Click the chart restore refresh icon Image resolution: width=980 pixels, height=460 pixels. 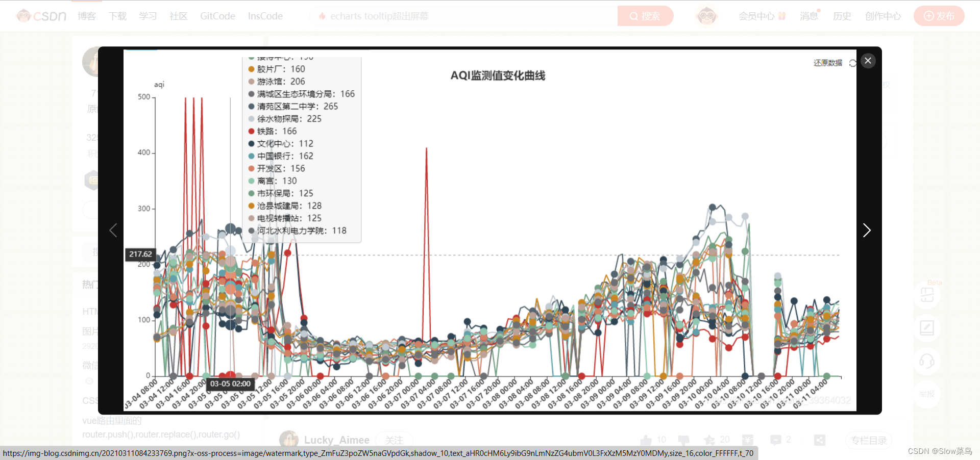852,63
